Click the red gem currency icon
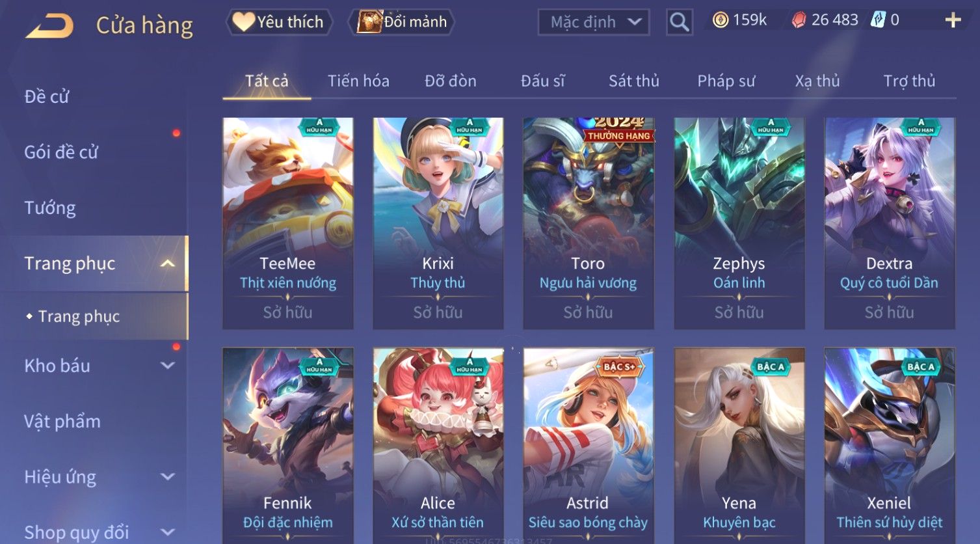The height and width of the screenshot is (544, 980). point(799,20)
